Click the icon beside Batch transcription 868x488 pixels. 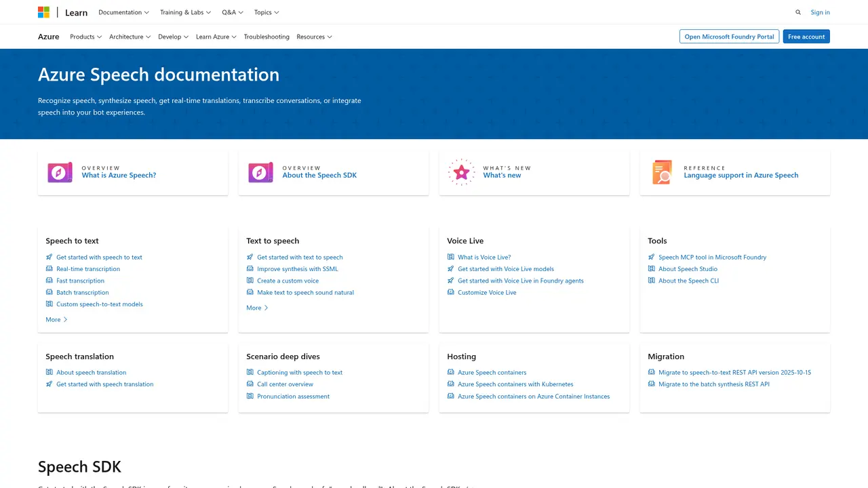(x=49, y=292)
